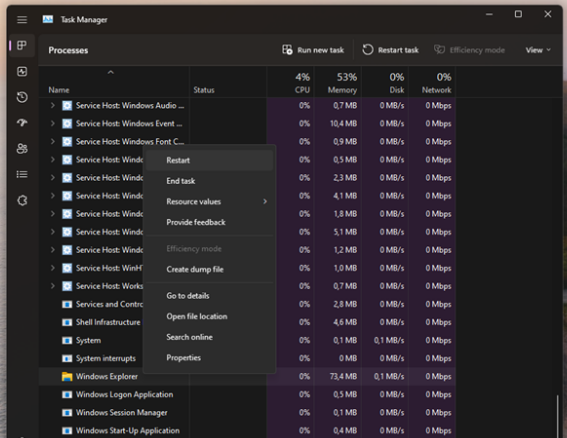This screenshot has width=567, height=438.
Task: Click the System process icon
Action: [x=67, y=340]
